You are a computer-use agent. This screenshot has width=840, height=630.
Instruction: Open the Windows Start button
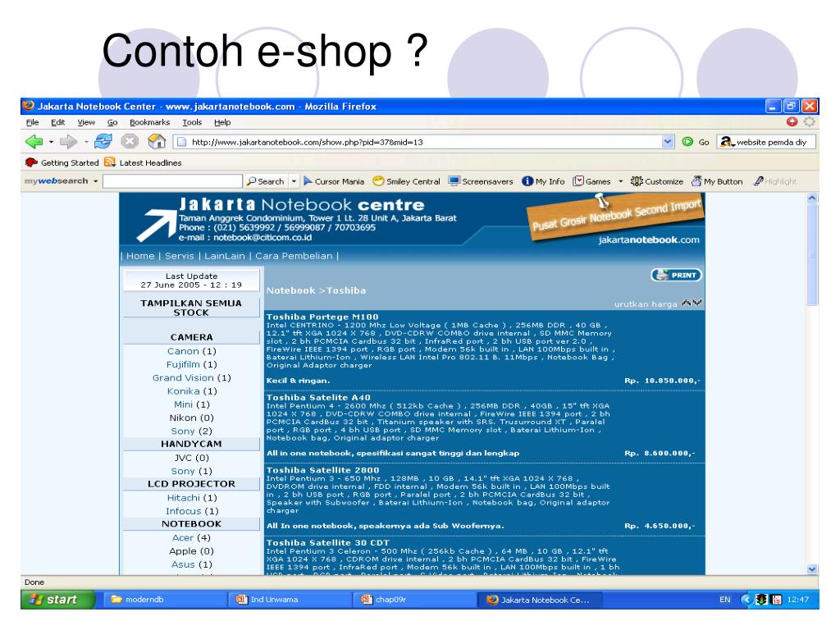(x=58, y=600)
